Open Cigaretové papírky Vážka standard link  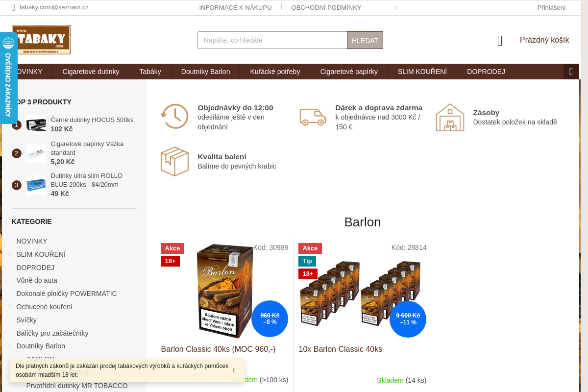pyautogui.click(x=87, y=148)
